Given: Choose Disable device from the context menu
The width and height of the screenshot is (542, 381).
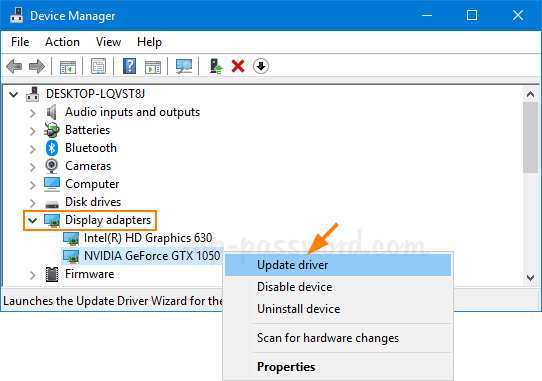Looking at the screenshot, I should (x=338, y=287).
